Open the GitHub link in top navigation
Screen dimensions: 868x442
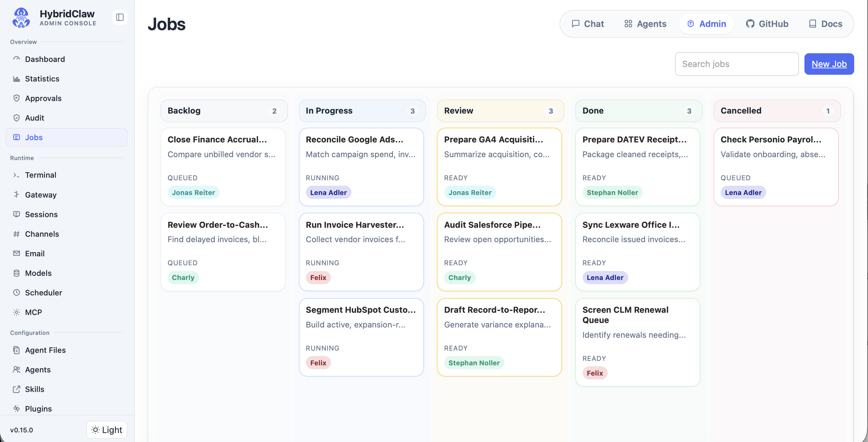point(767,23)
